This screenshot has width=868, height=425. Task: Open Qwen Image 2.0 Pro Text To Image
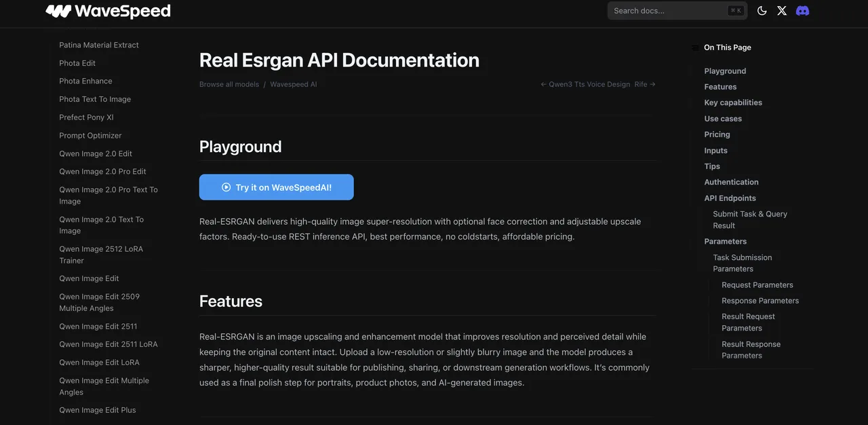(108, 196)
